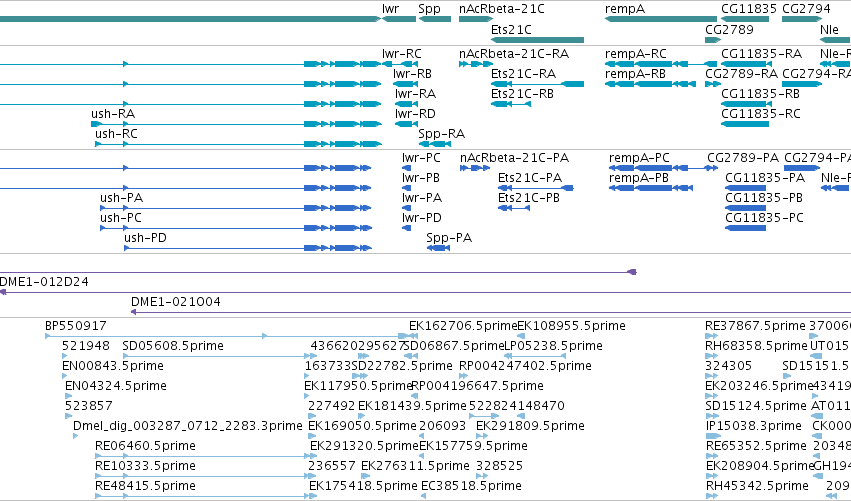This screenshot has height=501, width=851.
Task: Select the Spp gene label
Action: [429, 9]
